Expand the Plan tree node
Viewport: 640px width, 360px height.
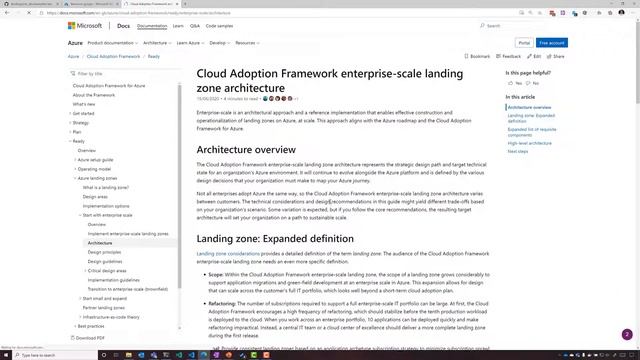point(70,132)
